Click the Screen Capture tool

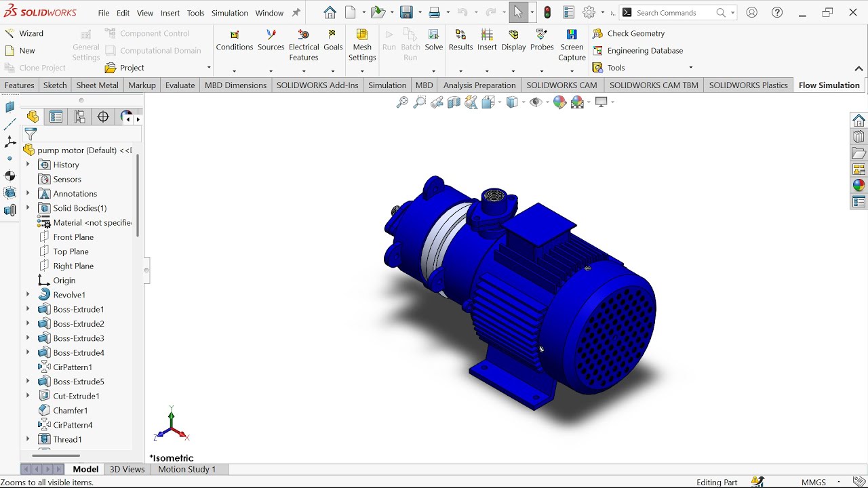572,45
